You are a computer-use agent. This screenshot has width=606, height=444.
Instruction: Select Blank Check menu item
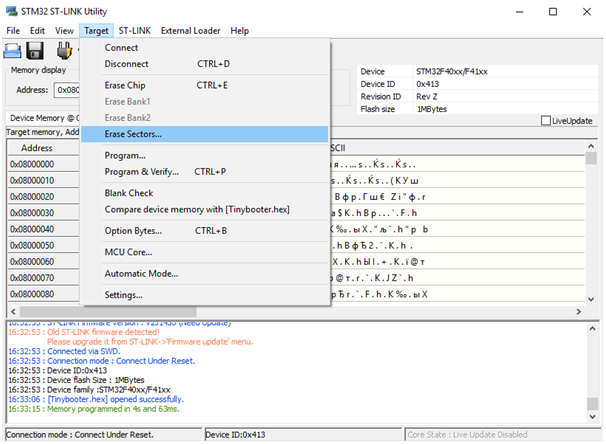[x=204, y=193]
